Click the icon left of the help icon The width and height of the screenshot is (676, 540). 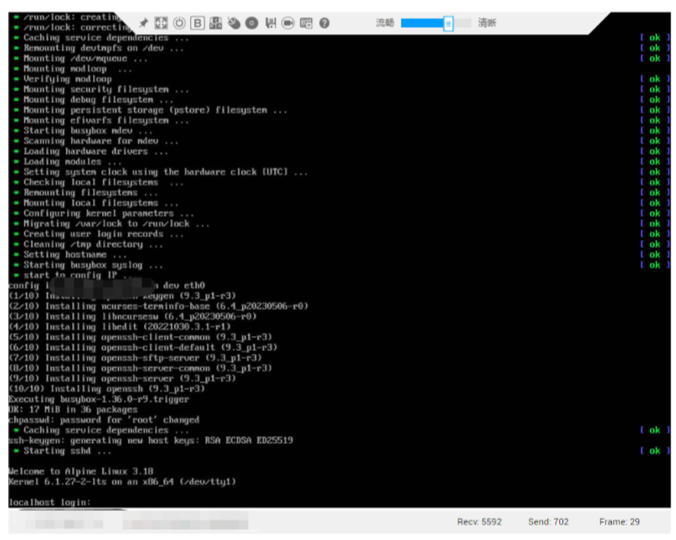click(x=306, y=22)
